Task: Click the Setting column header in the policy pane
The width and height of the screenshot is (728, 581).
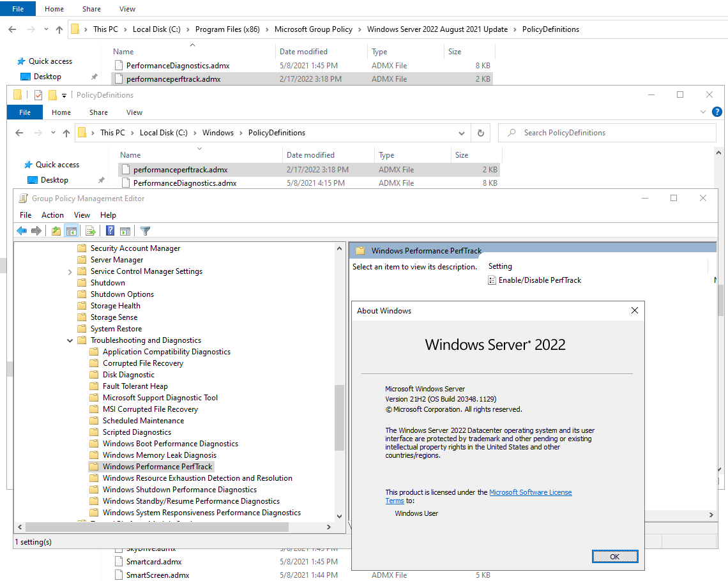Action: (500, 266)
